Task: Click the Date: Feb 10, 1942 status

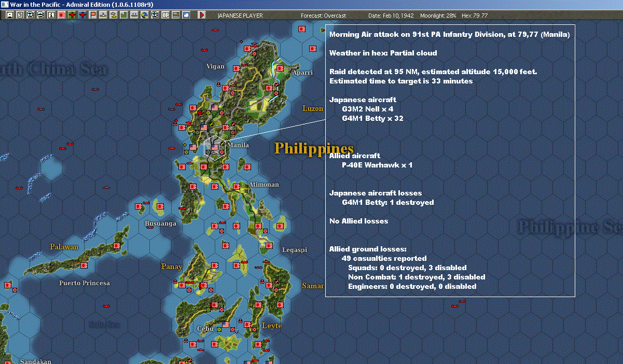Action: pos(391,16)
